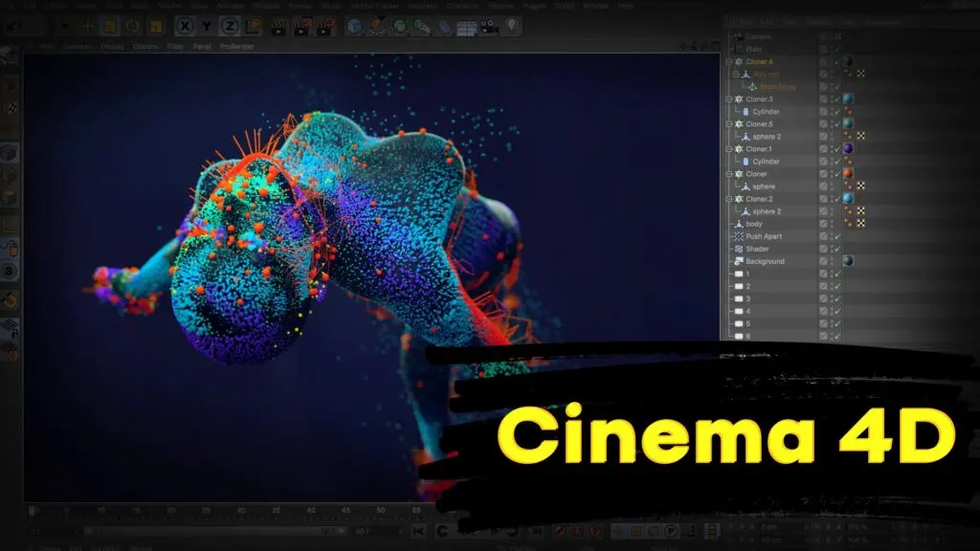Click the Undo arrow icon
The height and width of the screenshot is (551, 980).
[13, 26]
